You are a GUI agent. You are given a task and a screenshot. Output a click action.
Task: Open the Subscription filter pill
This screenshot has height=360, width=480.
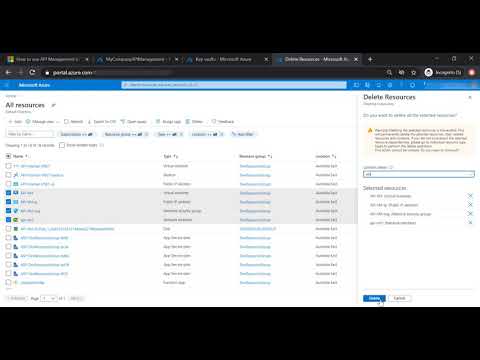(76, 134)
